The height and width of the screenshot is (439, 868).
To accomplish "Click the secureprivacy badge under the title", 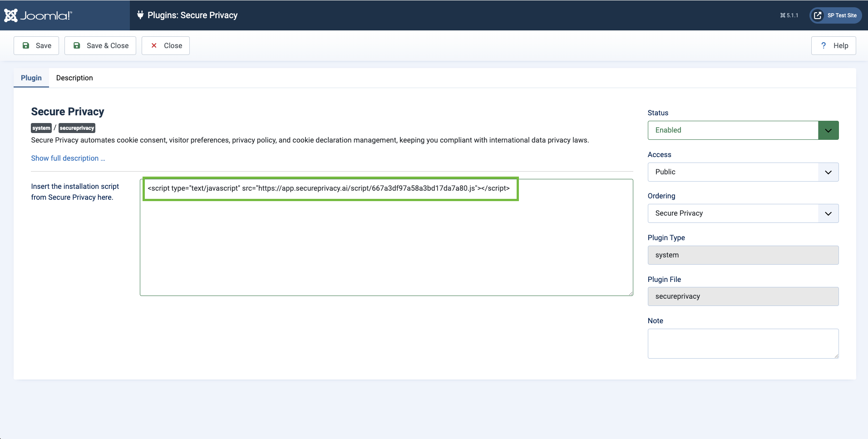I will 77,128.
